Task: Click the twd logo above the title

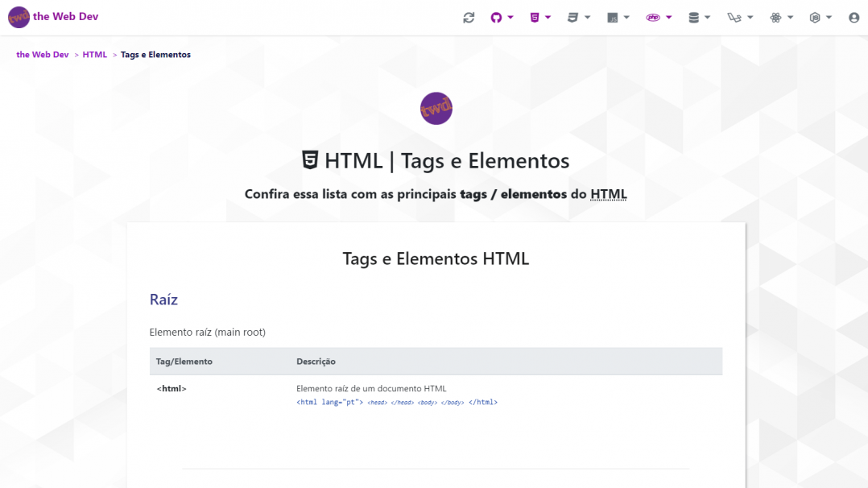Action: click(436, 108)
